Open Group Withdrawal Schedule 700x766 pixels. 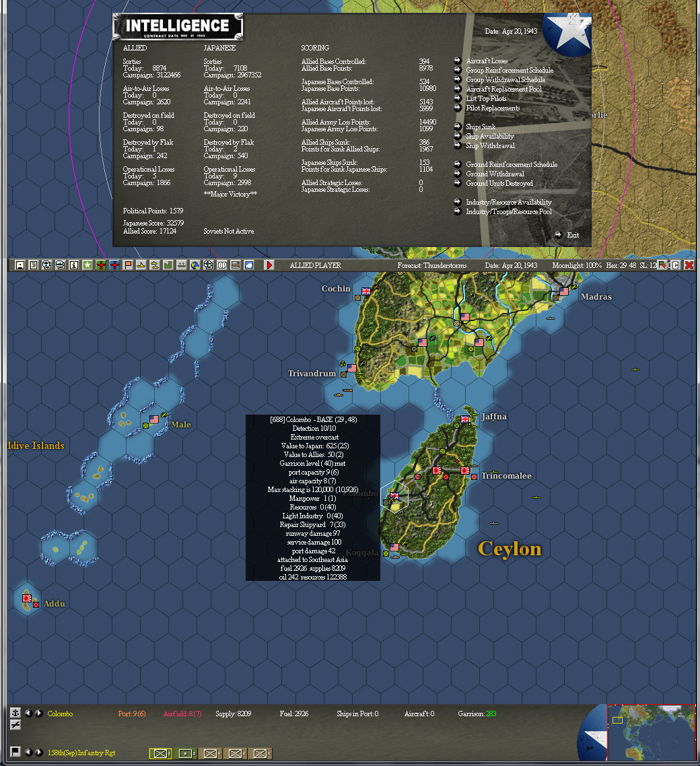pos(505,79)
